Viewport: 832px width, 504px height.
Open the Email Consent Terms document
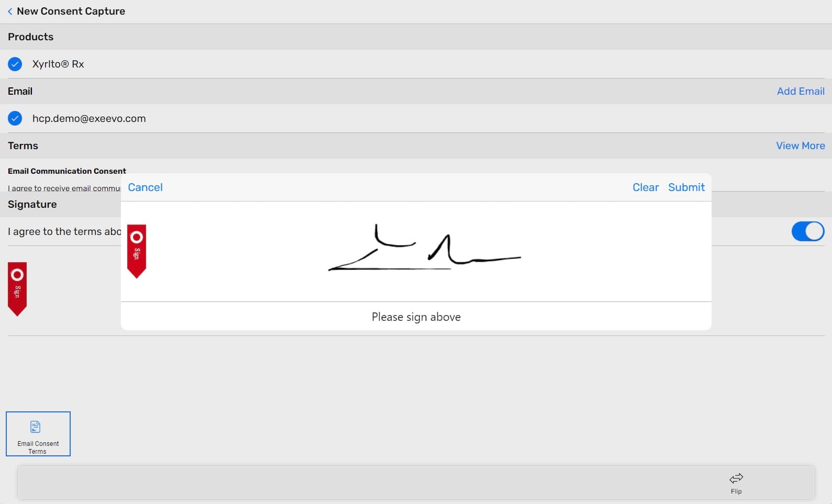click(x=38, y=434)
